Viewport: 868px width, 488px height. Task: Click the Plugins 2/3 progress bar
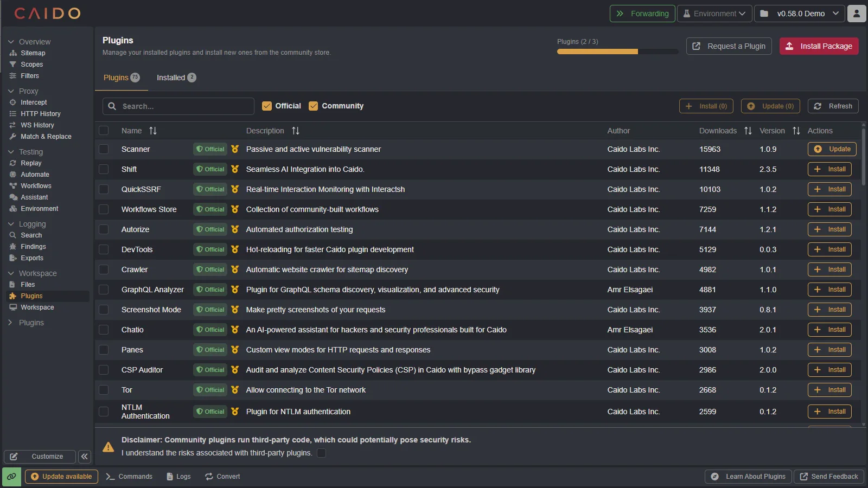[617, 52]
